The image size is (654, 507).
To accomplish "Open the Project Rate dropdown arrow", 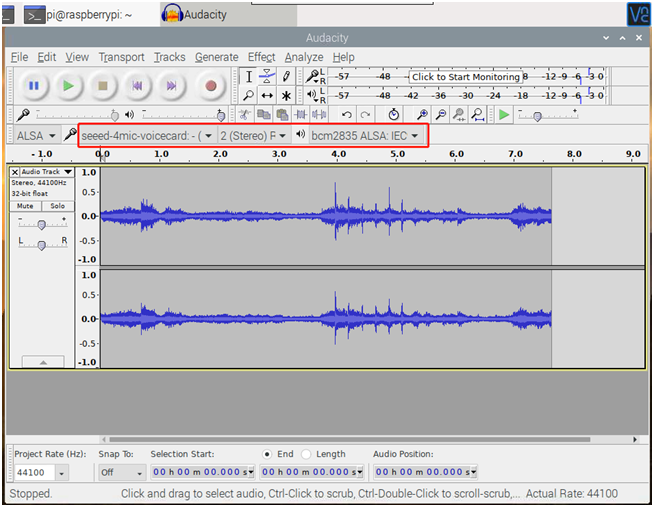I will tap(62, 473).
